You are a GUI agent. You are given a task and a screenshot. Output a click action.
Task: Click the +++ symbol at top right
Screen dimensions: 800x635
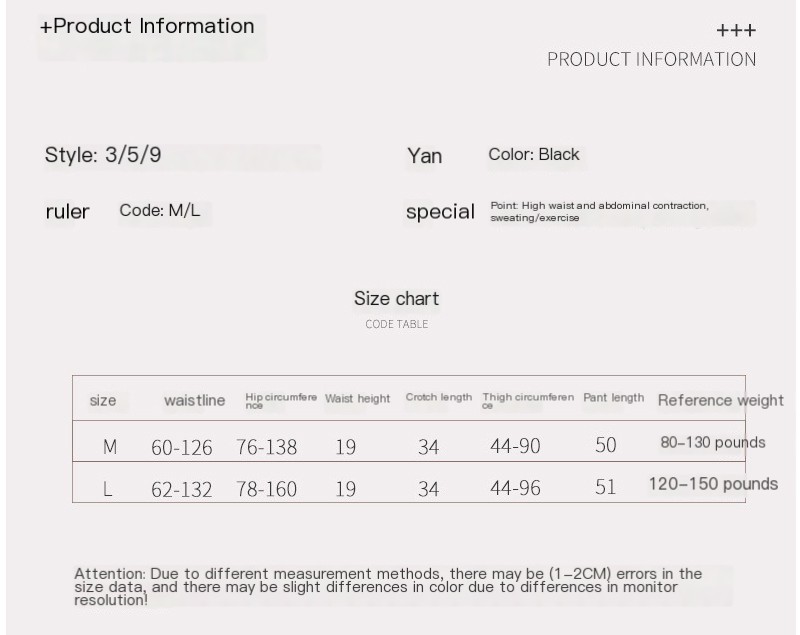tap(736, 31)
